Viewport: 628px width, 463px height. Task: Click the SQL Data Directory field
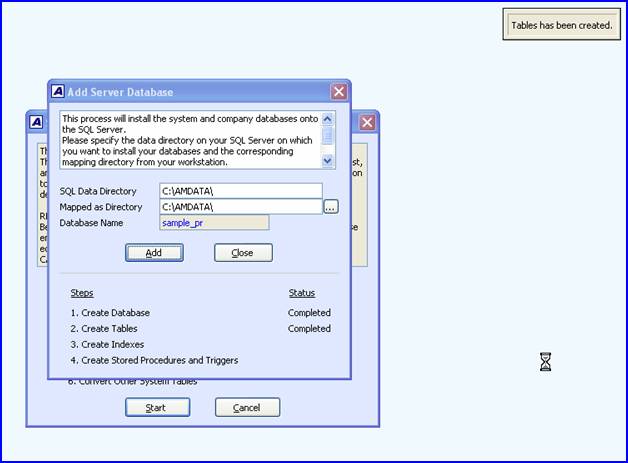pyautogui.click(x=240, y=191)
